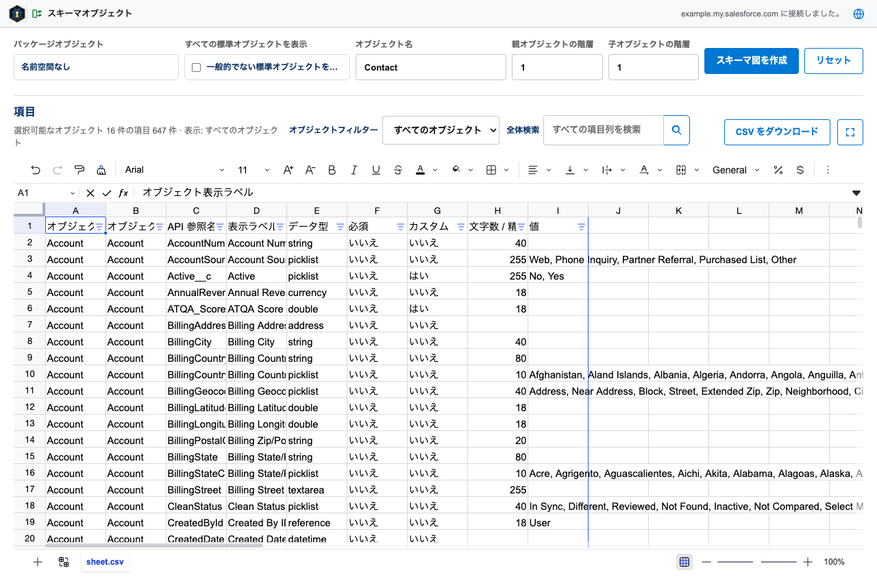
Task: Select the sheet.csv tab
Action: (x=105, y=562)
